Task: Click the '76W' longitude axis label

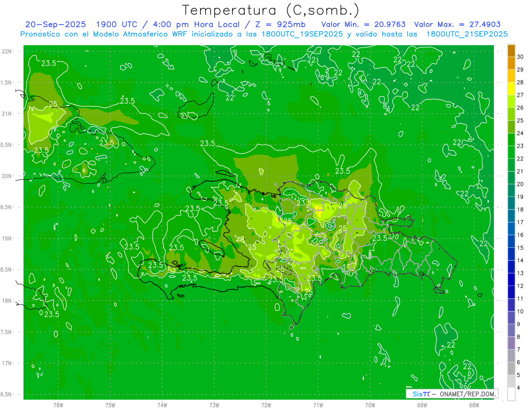Action: pyautogui.click(x=58, y=405)
